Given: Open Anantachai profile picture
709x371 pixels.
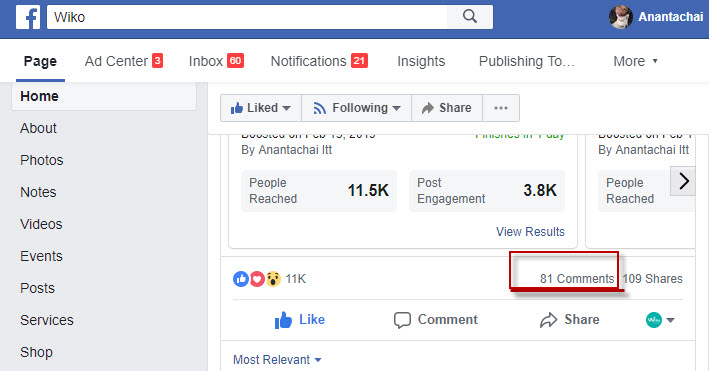Looking at the screenshot, I should [620, 17].
